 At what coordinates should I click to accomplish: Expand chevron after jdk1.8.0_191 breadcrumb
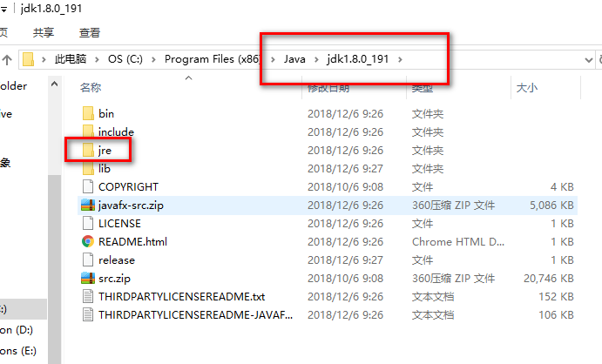[400, 59]
